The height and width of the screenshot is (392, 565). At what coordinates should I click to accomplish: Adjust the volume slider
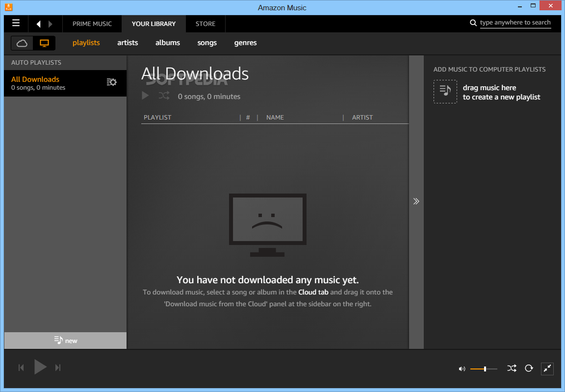coord(484,368)
